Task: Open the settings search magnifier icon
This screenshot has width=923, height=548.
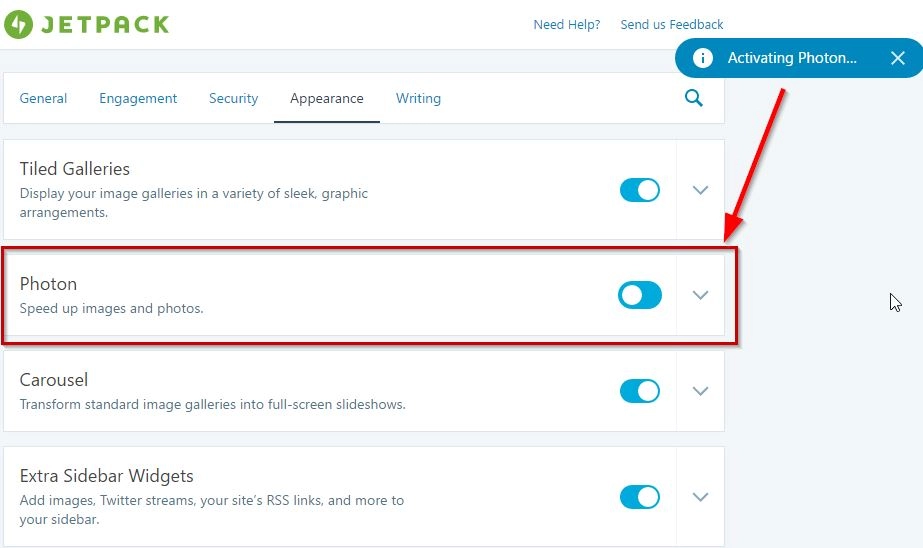Action: click(694, 98)
